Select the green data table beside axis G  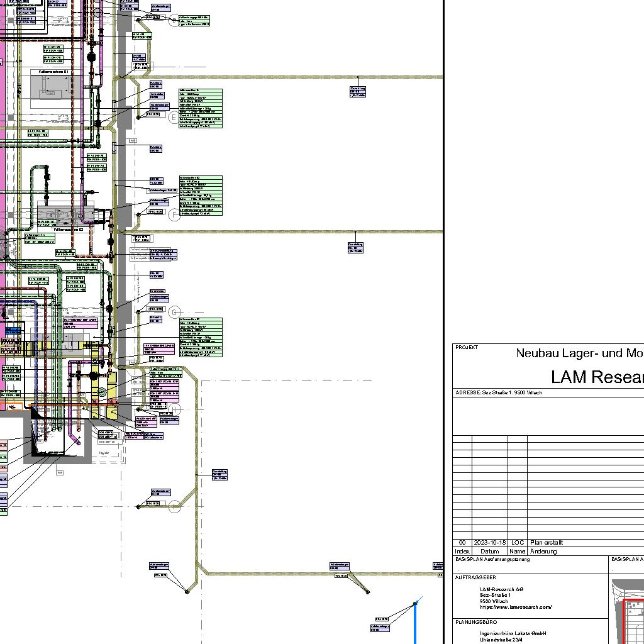point(201,338)
